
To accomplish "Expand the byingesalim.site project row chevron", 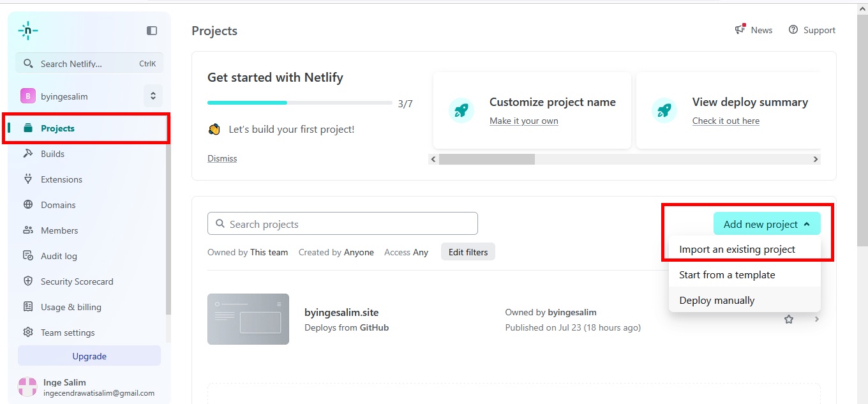I will (x=817, y=318).
